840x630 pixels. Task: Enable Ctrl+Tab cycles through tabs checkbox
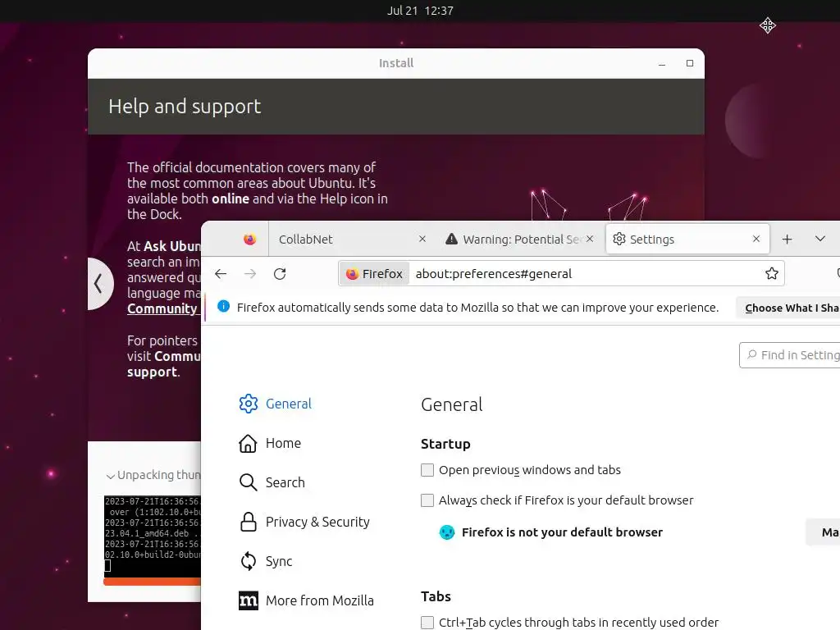point(427,623)
